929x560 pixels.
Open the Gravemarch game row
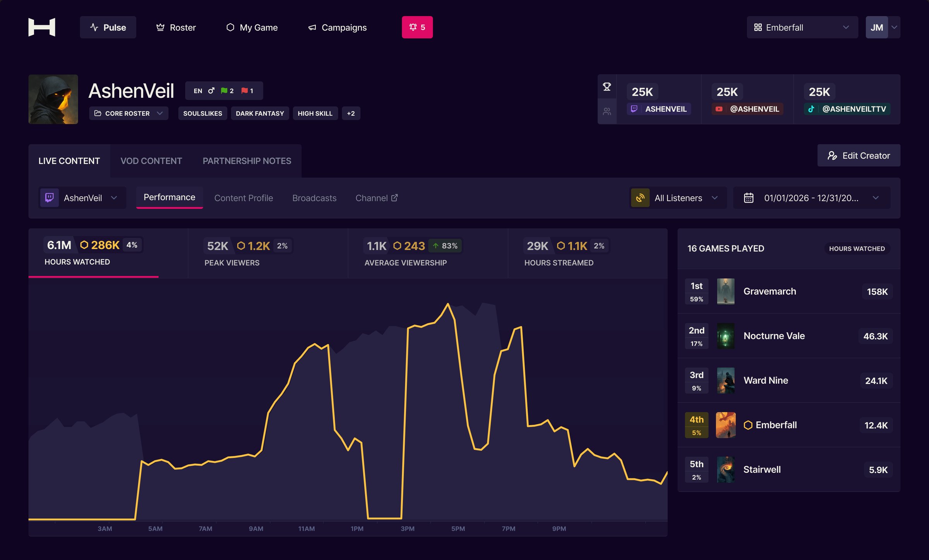click(x=789, y=292)
